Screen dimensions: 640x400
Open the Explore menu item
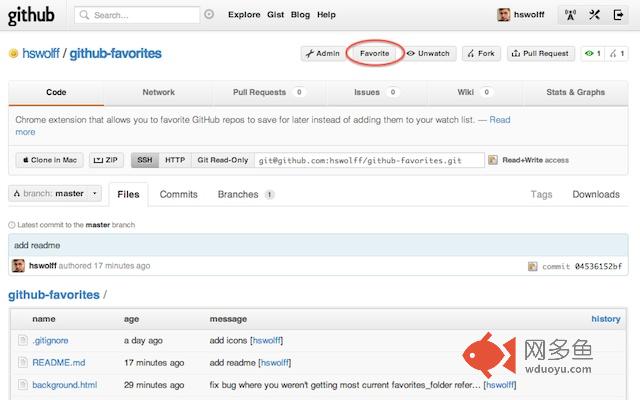[244, 15]
